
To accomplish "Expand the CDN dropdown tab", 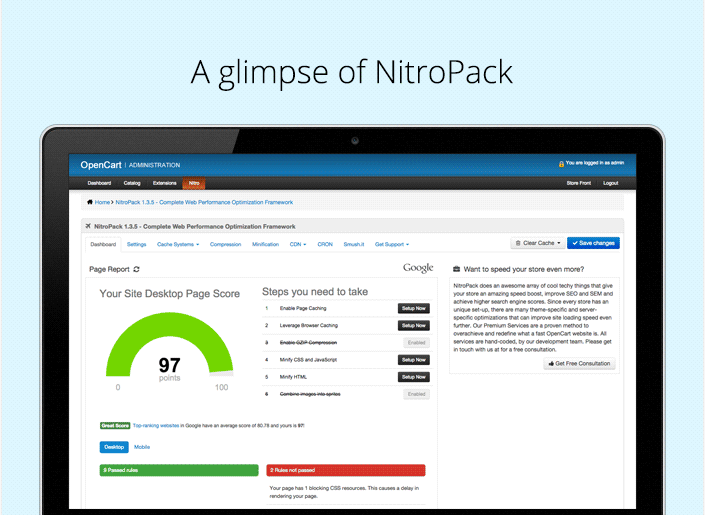I will 297,244.
